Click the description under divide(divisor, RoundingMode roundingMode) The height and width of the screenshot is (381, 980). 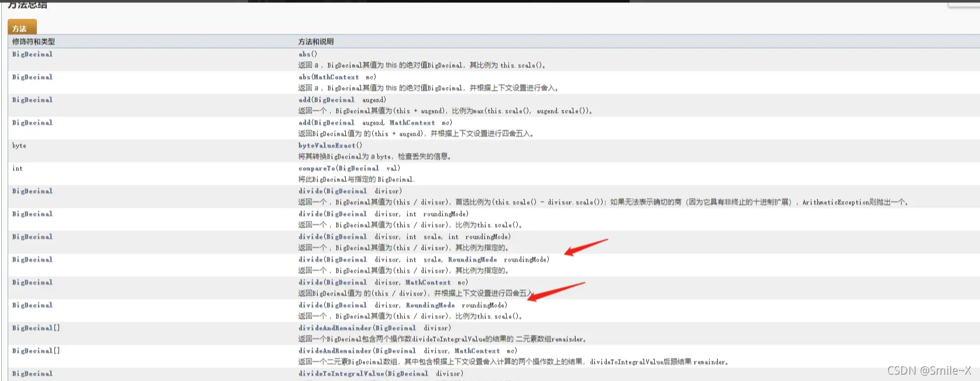(x=410, y=316)
